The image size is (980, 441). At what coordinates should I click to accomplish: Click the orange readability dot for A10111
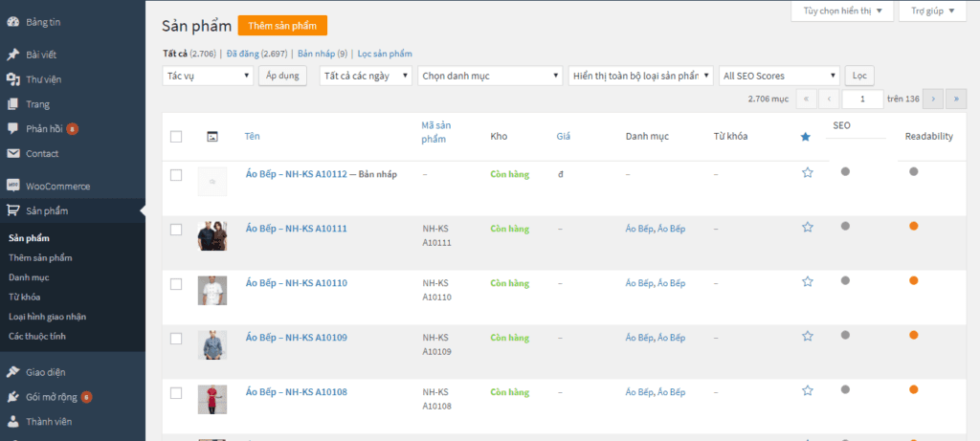click(x=914, y=226)
